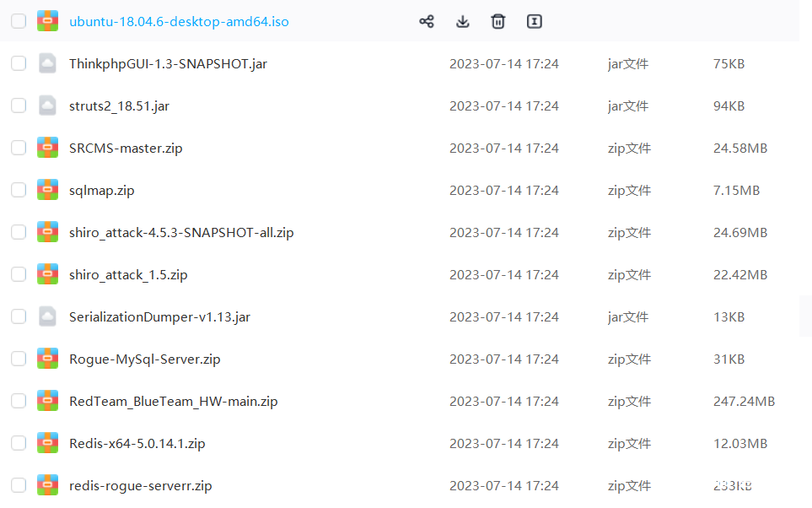Select the Rogue-MySql-Server.zip checkbox
812x508 pixels.
click(19, 359)
